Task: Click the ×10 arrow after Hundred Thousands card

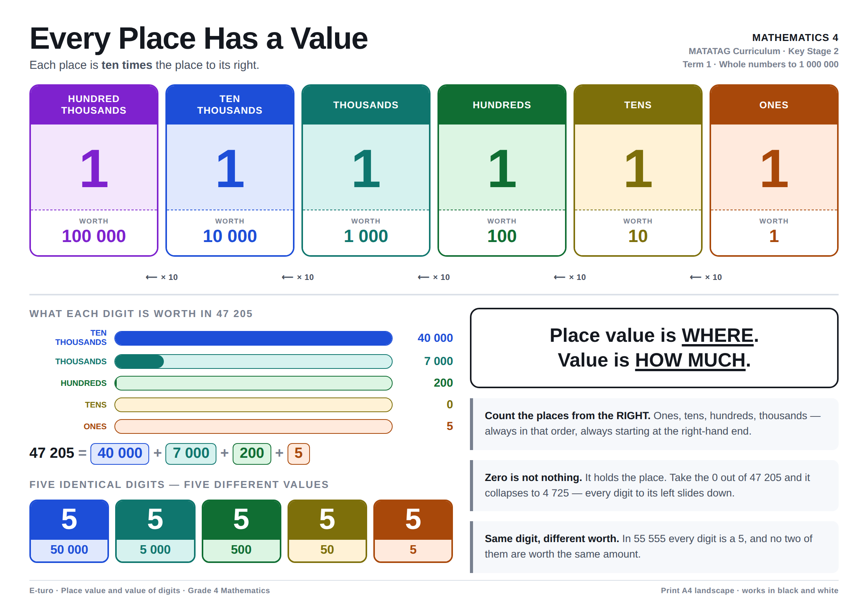Action: tap(162, 277)
